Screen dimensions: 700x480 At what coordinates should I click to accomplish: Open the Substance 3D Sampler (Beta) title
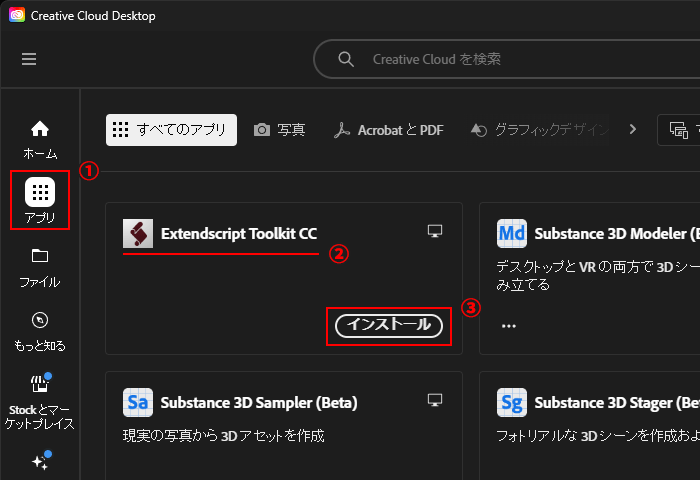(259, 403)
